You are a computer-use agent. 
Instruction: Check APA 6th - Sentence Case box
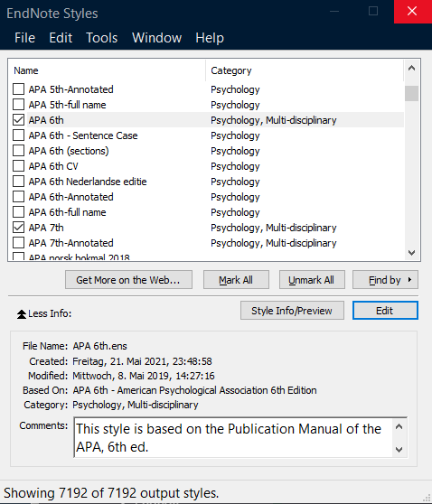(x=18, y=135)
